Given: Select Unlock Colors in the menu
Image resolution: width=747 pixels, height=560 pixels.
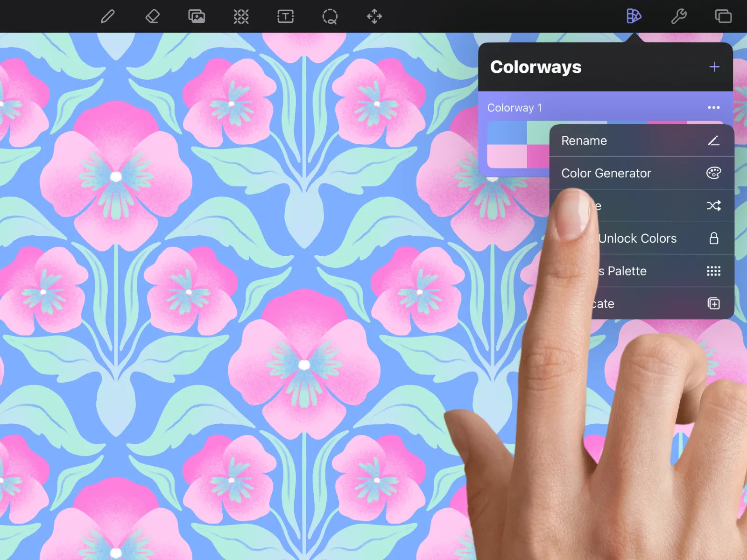Looking at the screenshot, I should [641, 238].
